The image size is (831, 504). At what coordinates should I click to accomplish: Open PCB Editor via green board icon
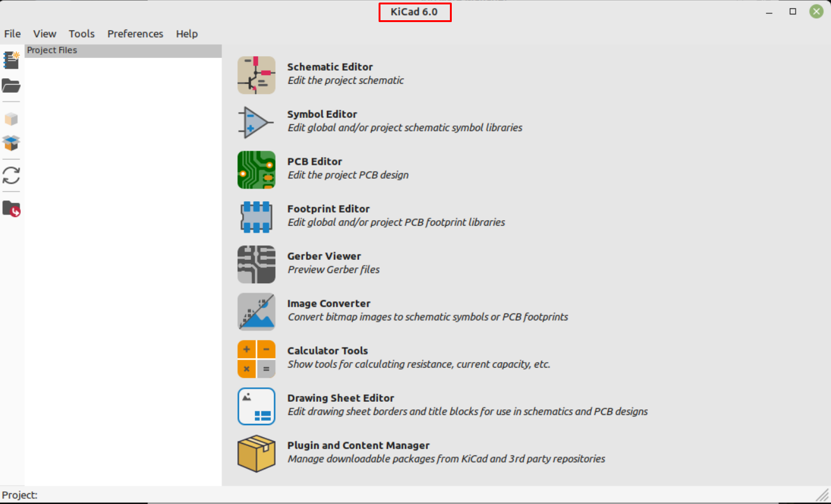tap(256, 170)
